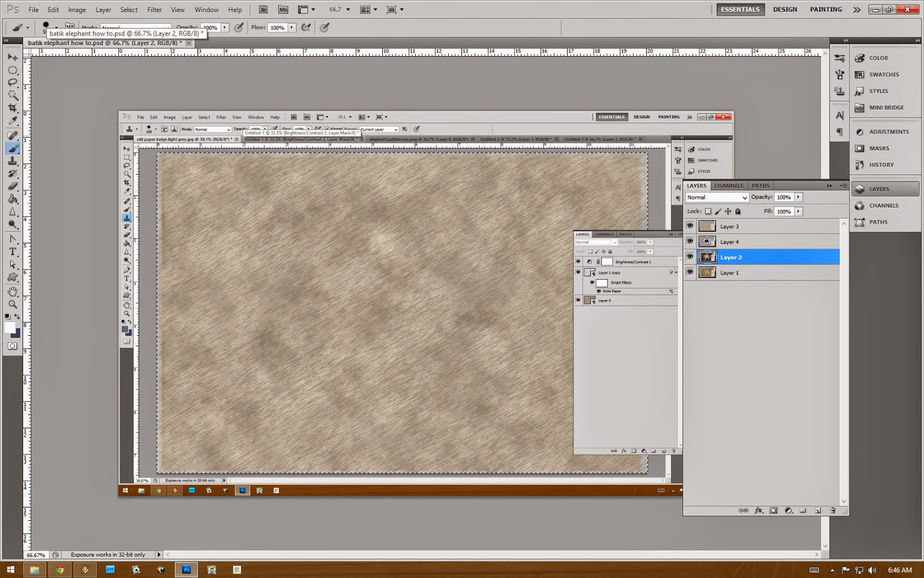Link layers using the chain icon
Screen dimensions: 924x578
pos(743,510)
